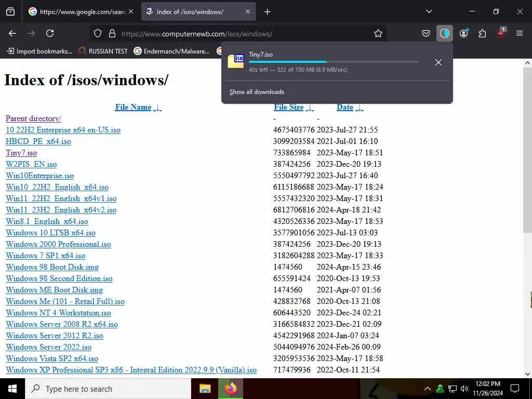
Task: Open Windows ME Boot Disk.img link
Action: 54,290
